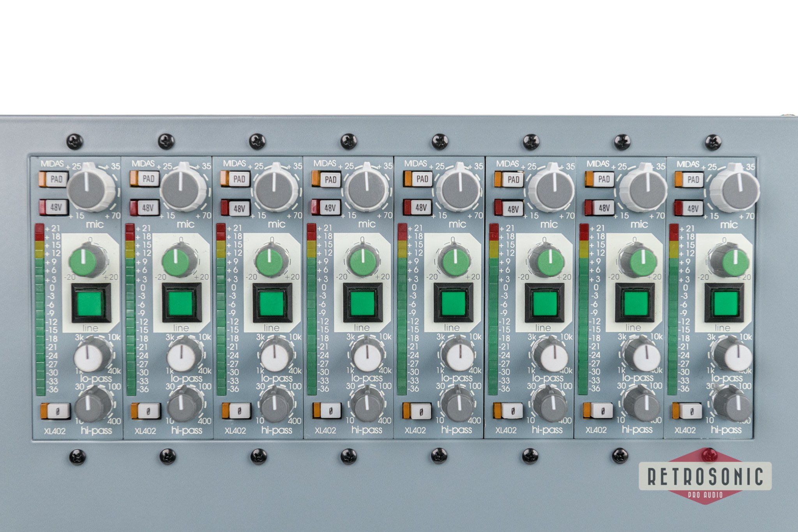Enable 48V on the seventh channel
The image size is (798, 532).
coord(600,207)
